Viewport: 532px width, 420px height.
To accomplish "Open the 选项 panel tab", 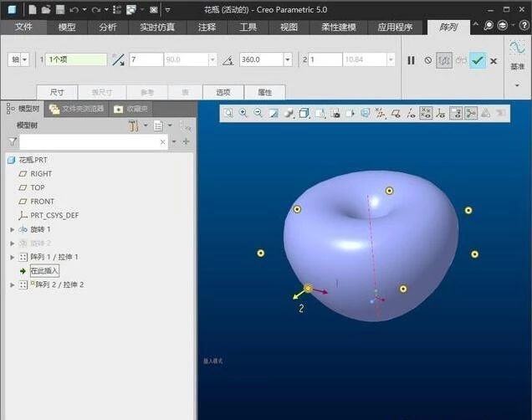I will 223,92.
